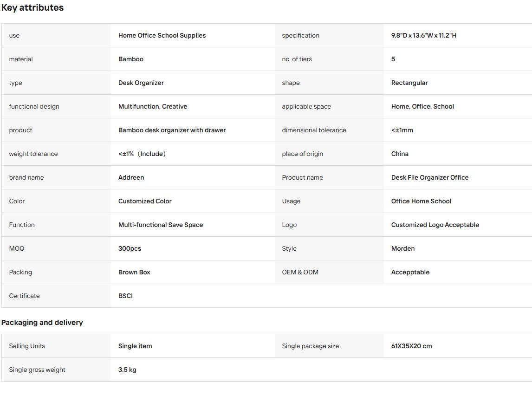The height and width of the screenshot is (396, 532).
Task: Select the dimensional tolerance <±1mm value
Action: [402, 130]
